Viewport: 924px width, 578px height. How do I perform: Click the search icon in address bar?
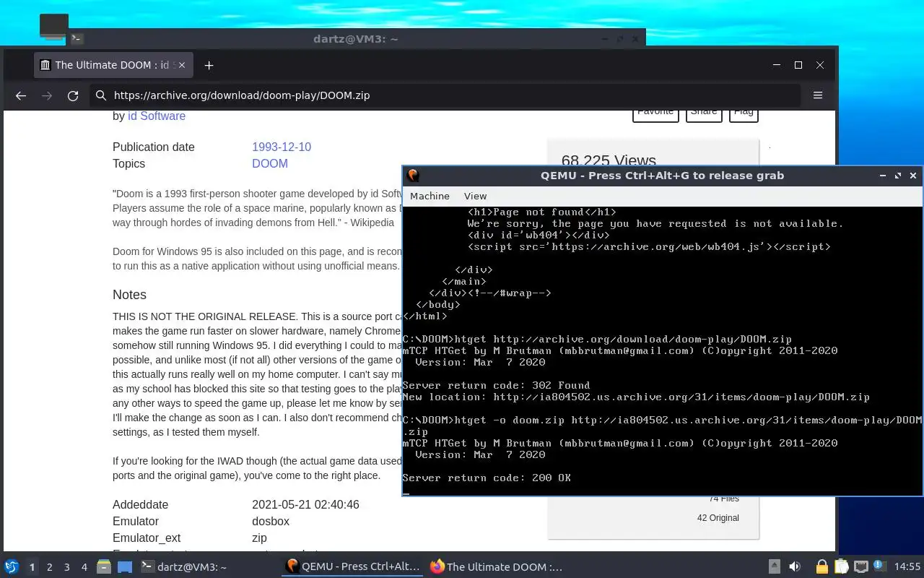(x=102, y=95)
